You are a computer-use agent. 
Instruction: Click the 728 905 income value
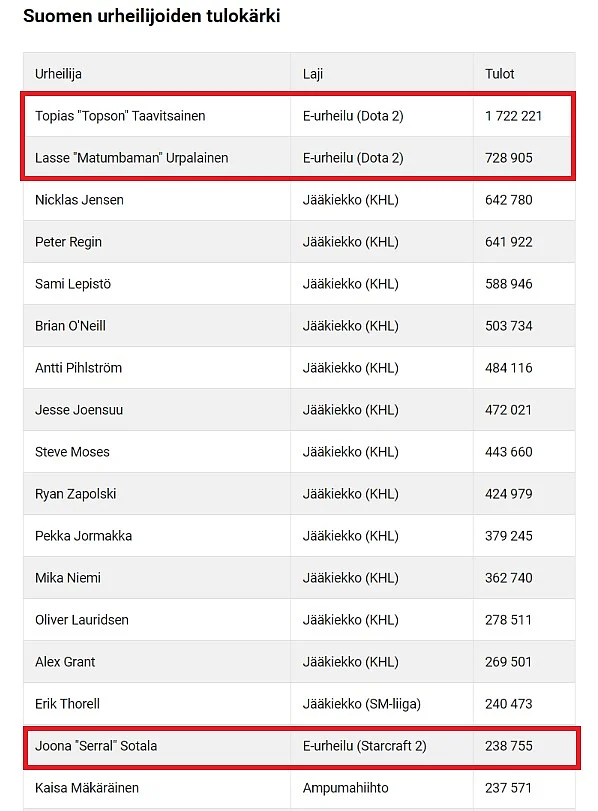(509, 158)
